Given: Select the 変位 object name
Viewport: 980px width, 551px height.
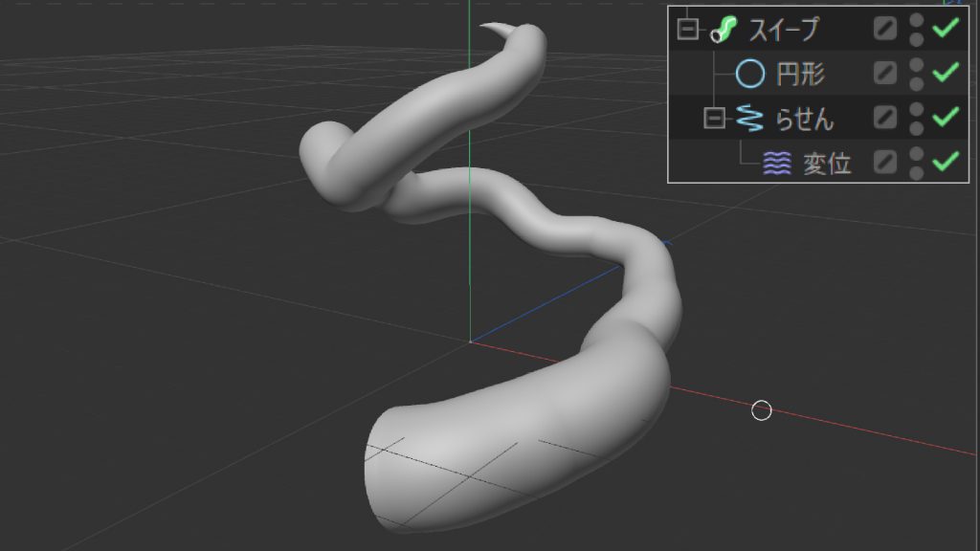Looking at the screenshot, I should (827, 163).
